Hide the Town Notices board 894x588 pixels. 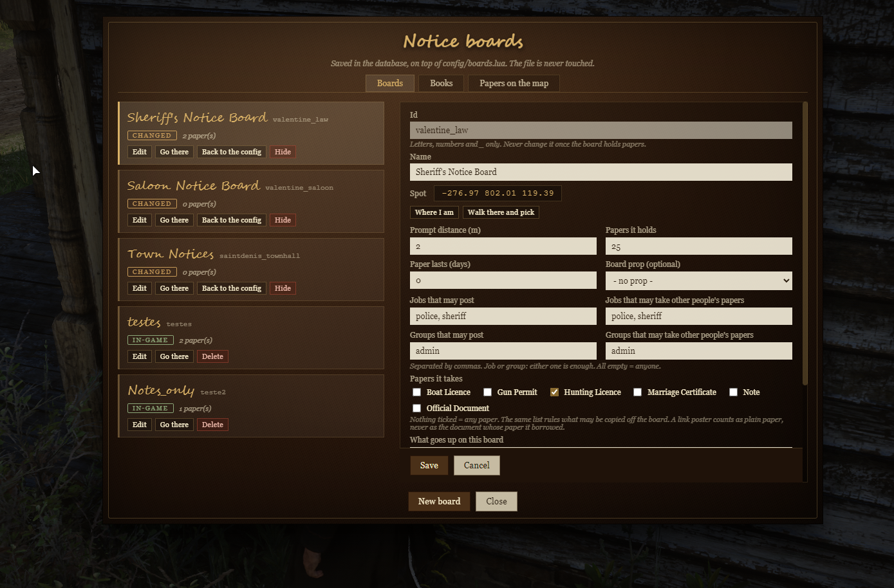click(x=283, y=288)
